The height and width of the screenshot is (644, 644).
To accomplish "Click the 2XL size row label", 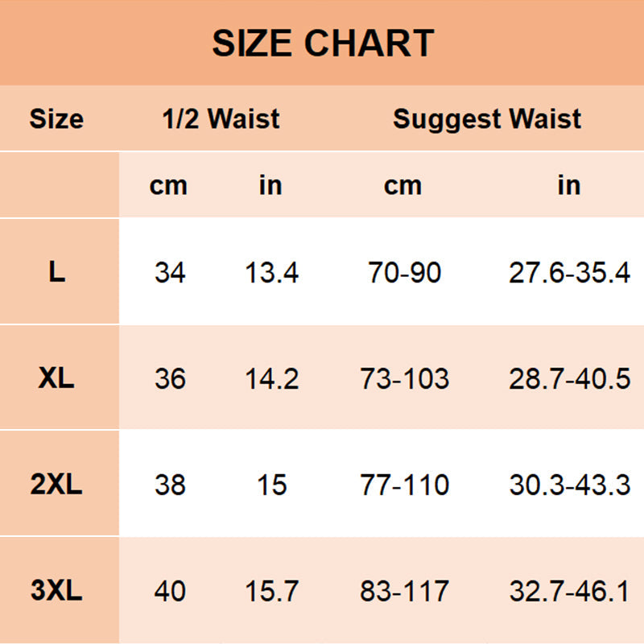I will pos(56,485).
